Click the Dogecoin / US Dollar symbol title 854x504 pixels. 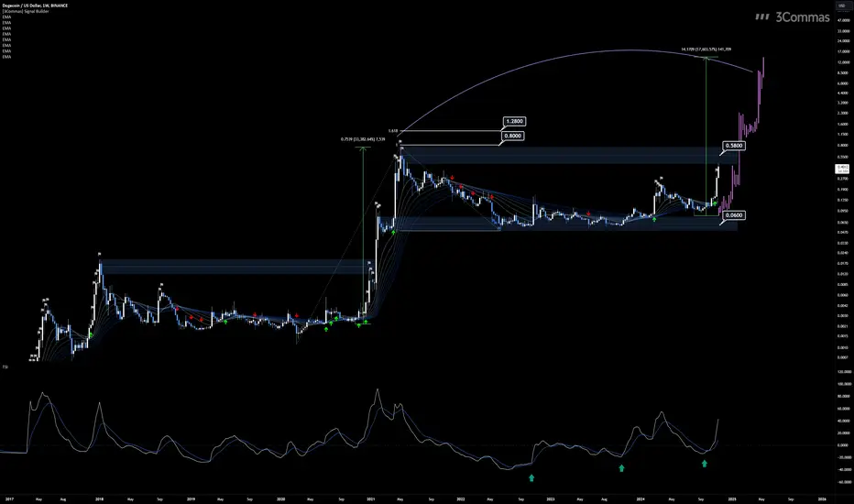point(35,5)
